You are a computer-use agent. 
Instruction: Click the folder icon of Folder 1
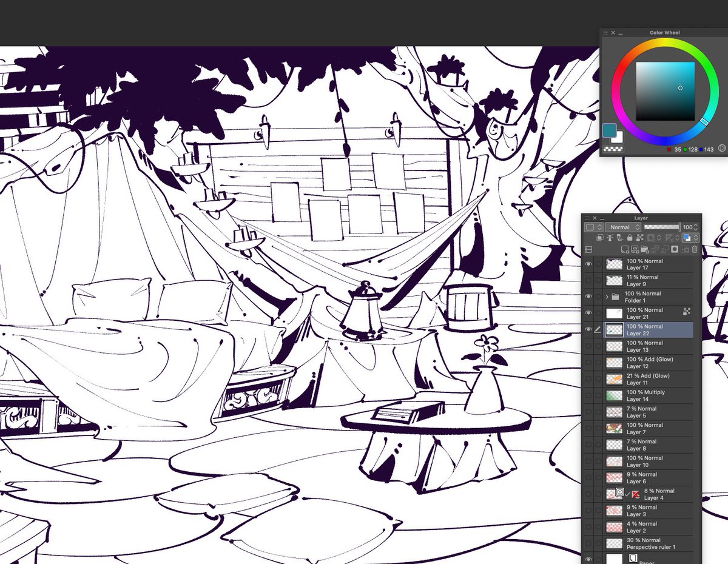[615, 297]
